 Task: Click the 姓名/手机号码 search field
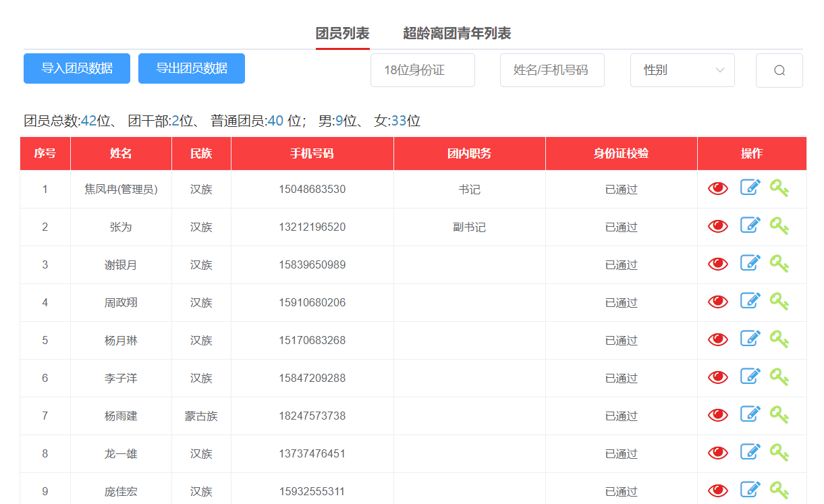[x=551, y=70]
